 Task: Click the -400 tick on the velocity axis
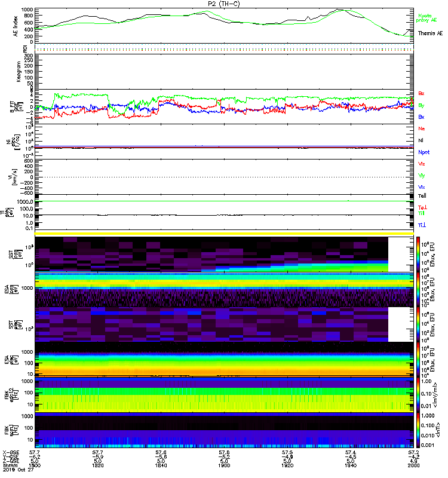click(x=27, y=188)
